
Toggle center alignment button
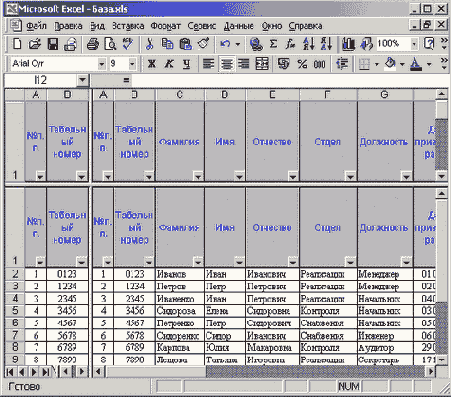coord(227,63)
